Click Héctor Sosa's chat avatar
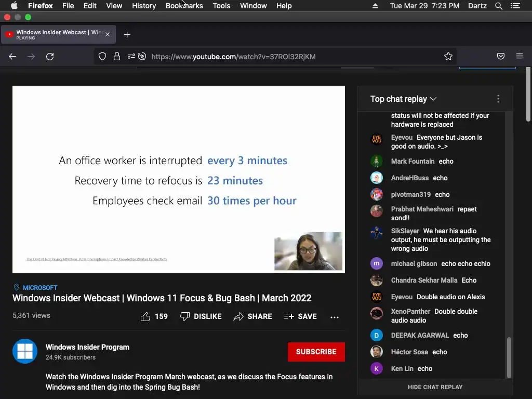The width and height of the screenshot is (532, 399). [x=377, y=352]
